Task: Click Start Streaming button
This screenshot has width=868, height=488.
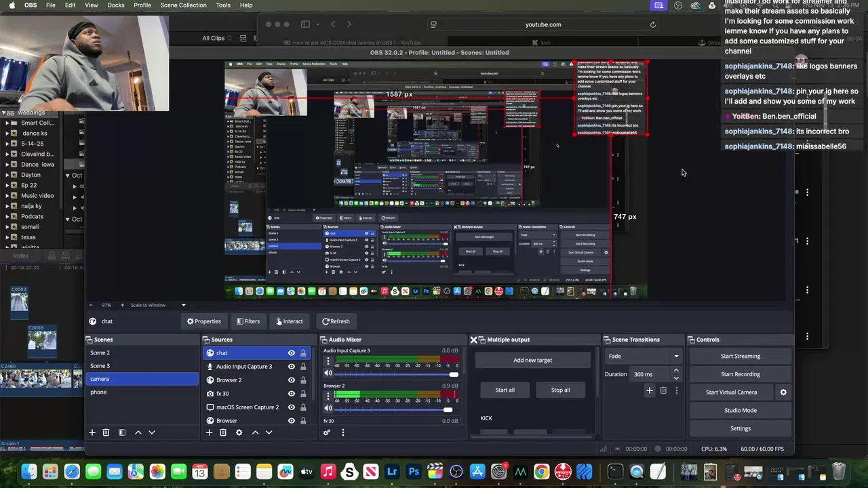Action: click(x=741, y=356)
